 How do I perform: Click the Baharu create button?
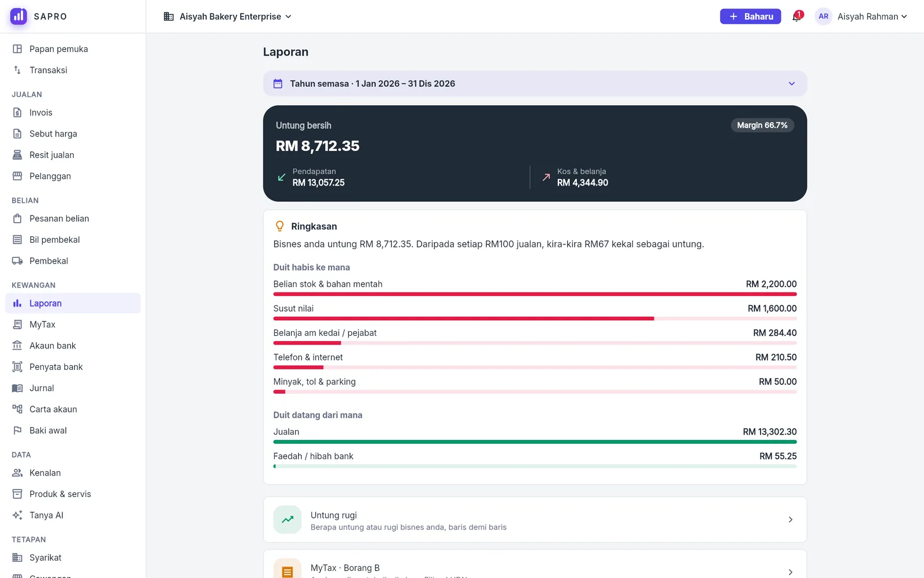750,16
